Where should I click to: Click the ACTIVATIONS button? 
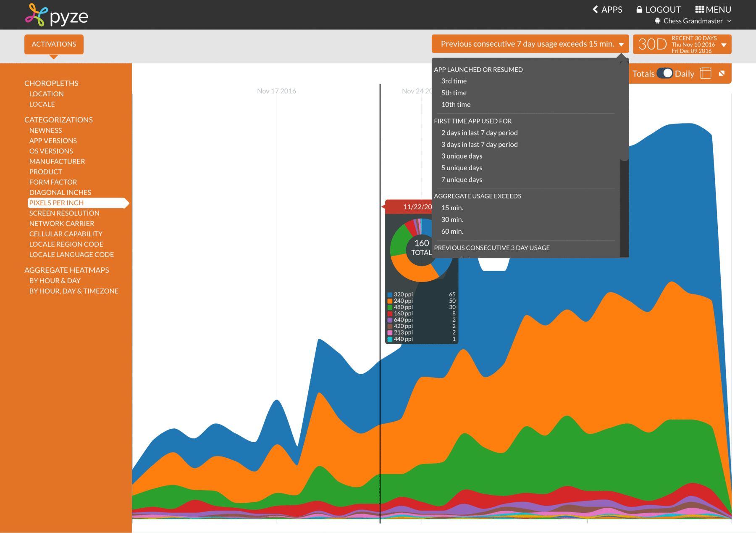click(x=54, y=44)
